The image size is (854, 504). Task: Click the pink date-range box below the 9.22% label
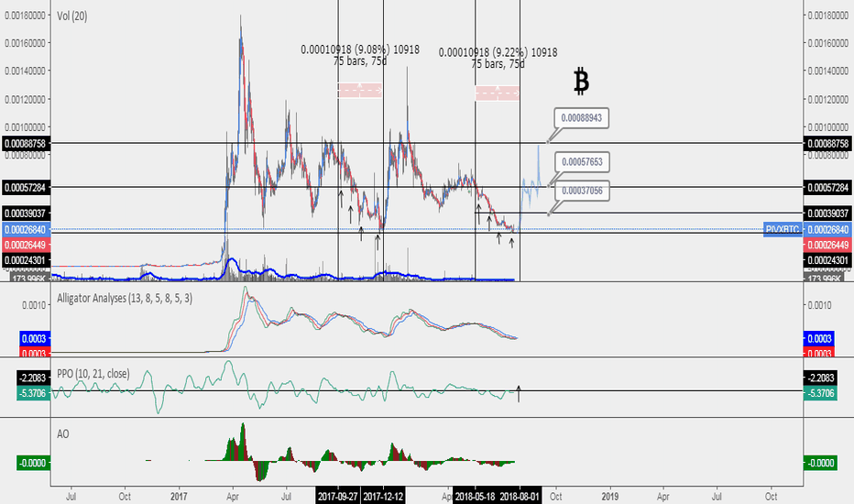498,93
